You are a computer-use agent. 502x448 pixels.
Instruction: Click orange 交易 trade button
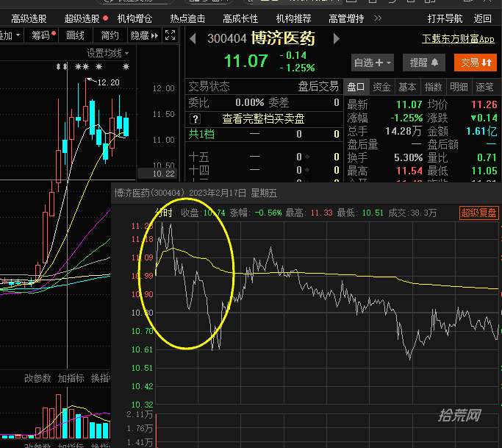point(475,63)
